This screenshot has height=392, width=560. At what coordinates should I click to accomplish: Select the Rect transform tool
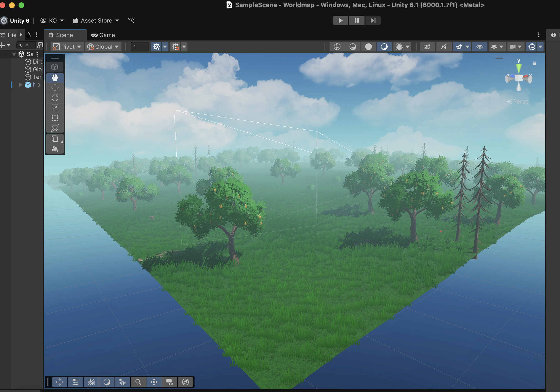55,118
